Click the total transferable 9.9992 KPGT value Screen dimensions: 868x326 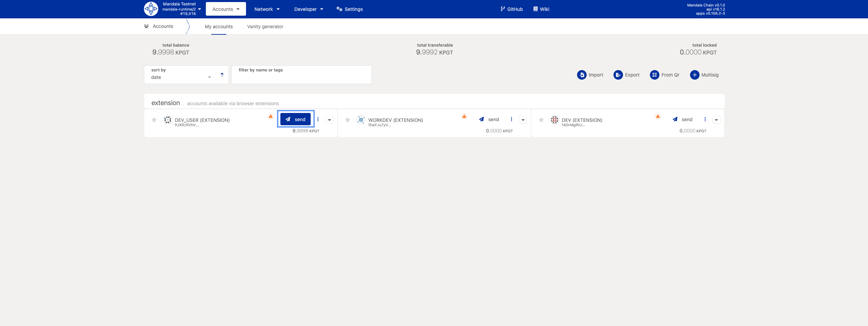(x=435, y=52)
